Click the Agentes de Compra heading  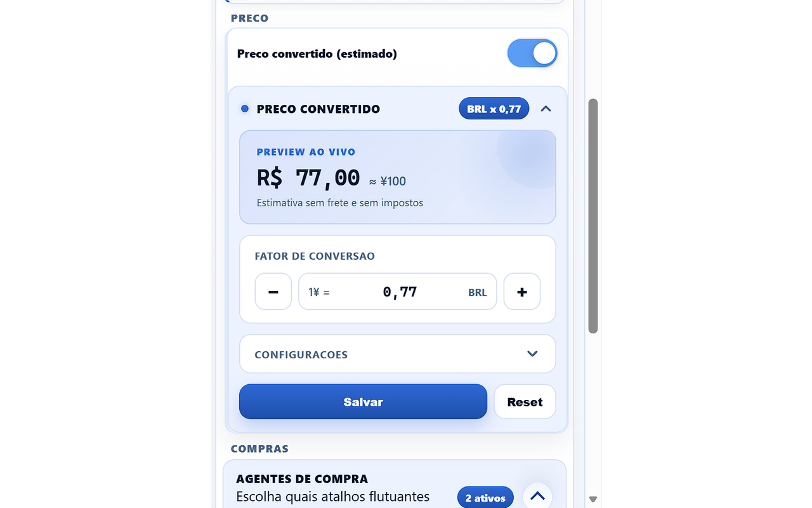pos(302,479)
